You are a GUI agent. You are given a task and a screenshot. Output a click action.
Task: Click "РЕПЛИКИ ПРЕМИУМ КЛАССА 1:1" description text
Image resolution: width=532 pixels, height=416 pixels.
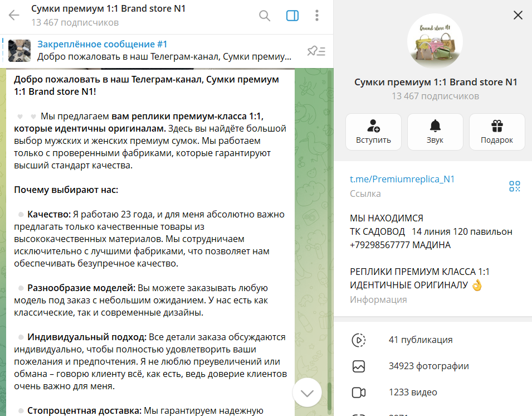(x=419, y=272)
